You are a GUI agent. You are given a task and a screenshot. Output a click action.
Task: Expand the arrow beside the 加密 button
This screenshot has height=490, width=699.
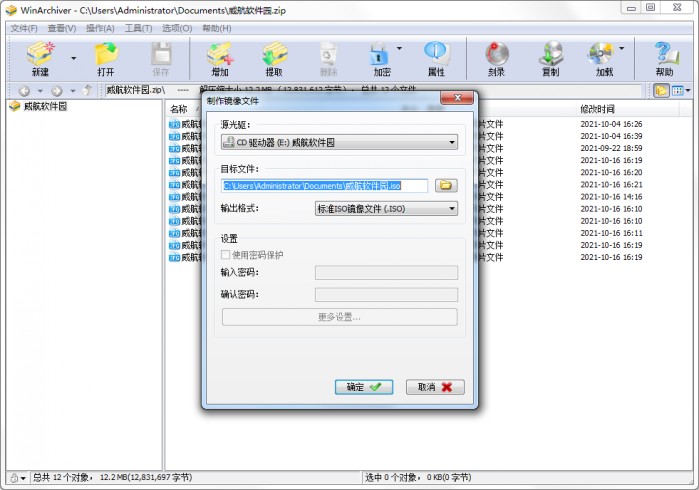[x=399, y=48]
